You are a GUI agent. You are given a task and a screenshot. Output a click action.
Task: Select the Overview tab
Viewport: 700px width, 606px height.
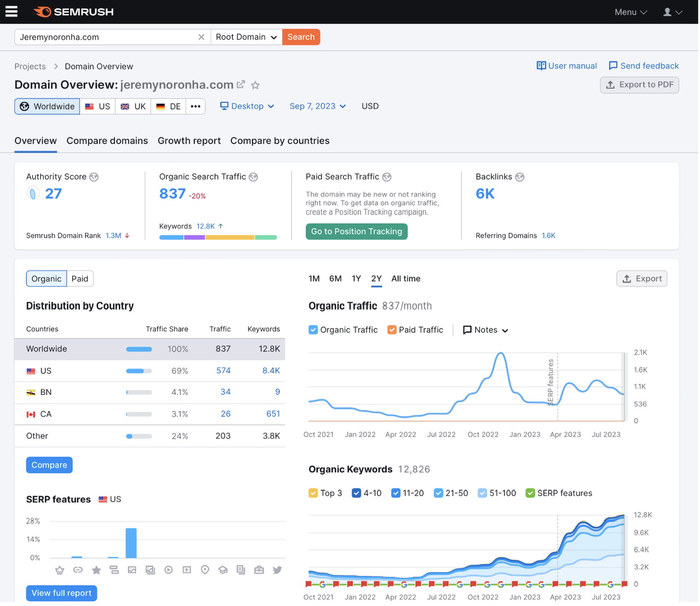pyautogui.click(x=36, y=141)
